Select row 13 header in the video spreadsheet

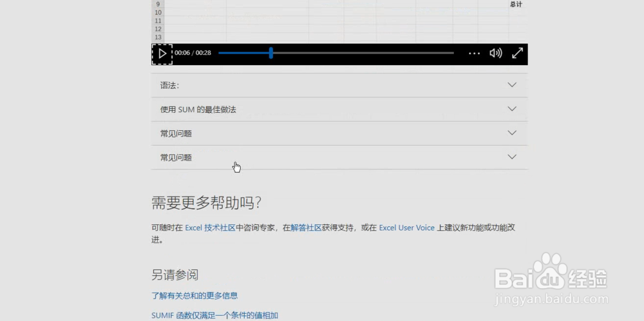(x=158, y=37)
